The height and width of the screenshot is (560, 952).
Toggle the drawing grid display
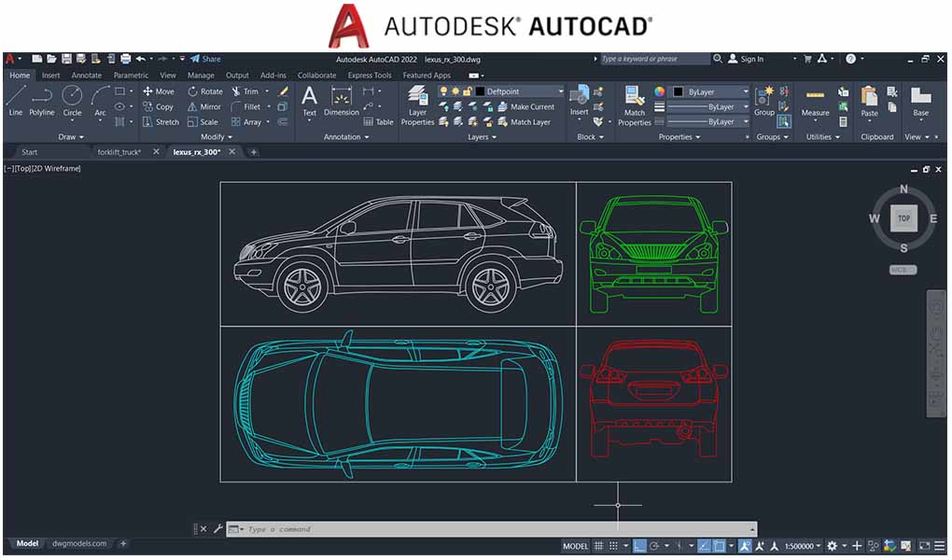(x=598, y=546)
